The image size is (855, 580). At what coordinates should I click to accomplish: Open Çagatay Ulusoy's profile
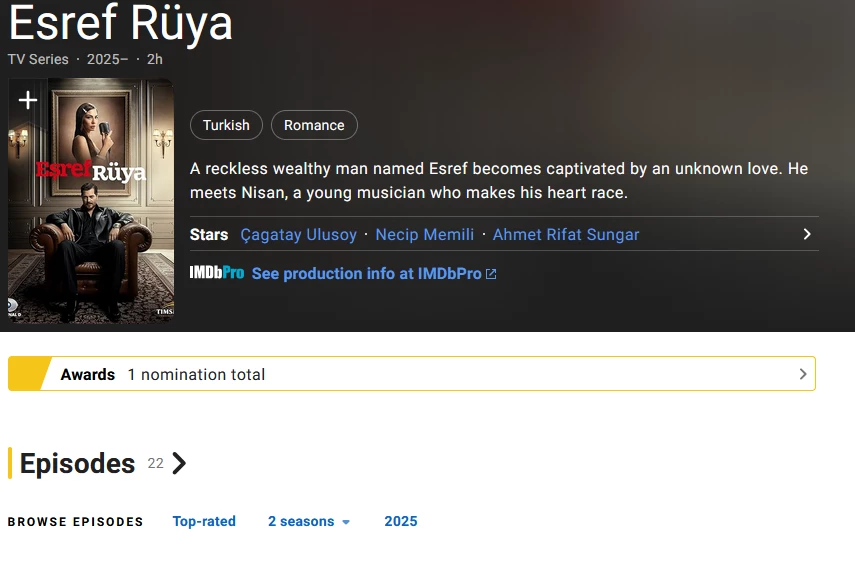[x=298, y=234]
